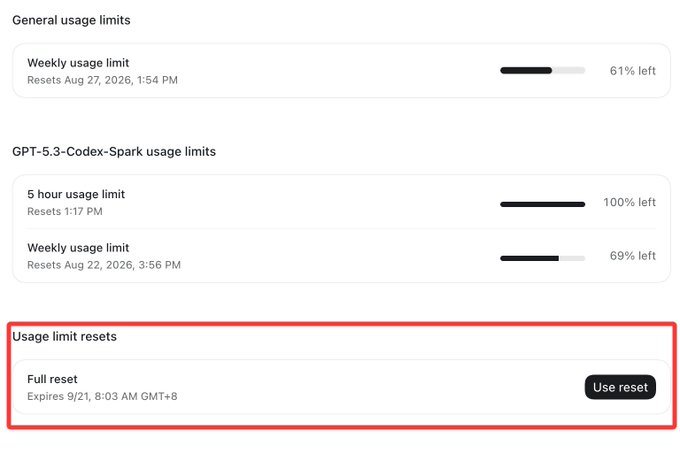The image size is (680, 453).
Task: Click the Expires 9/21 8:03 AM text
Action: (x=102, y=397)
